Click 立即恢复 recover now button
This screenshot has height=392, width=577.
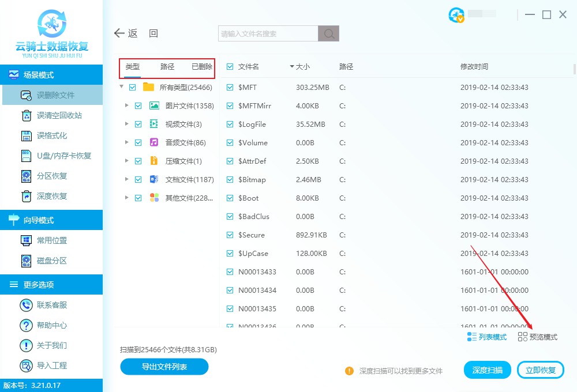point(540,370)
